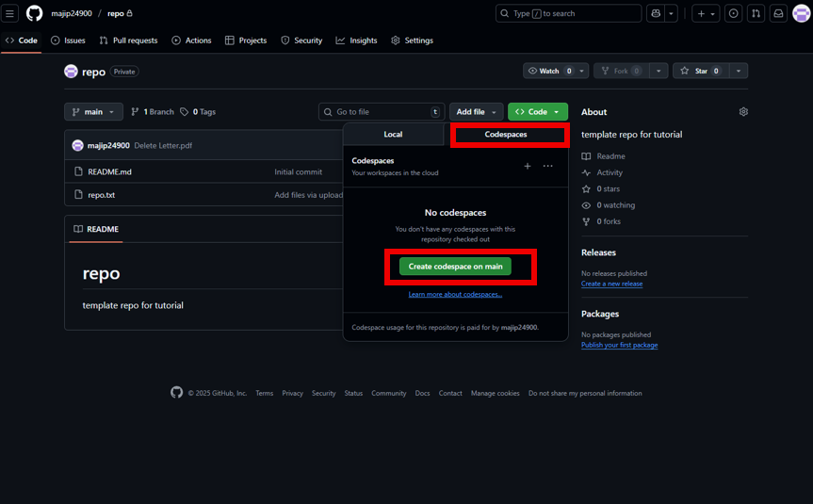Open the Projects tab

tap(246, 41)
